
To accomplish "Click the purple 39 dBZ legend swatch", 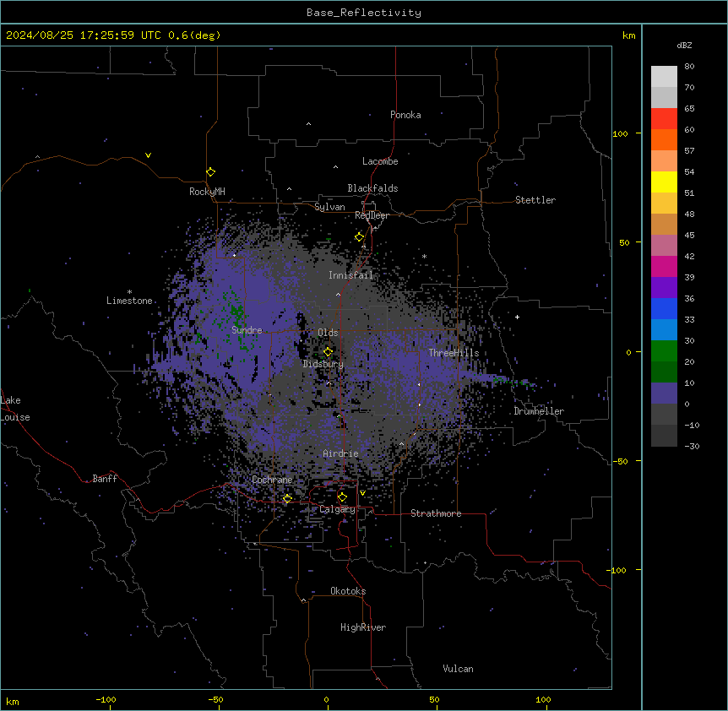I will [664, 288].
